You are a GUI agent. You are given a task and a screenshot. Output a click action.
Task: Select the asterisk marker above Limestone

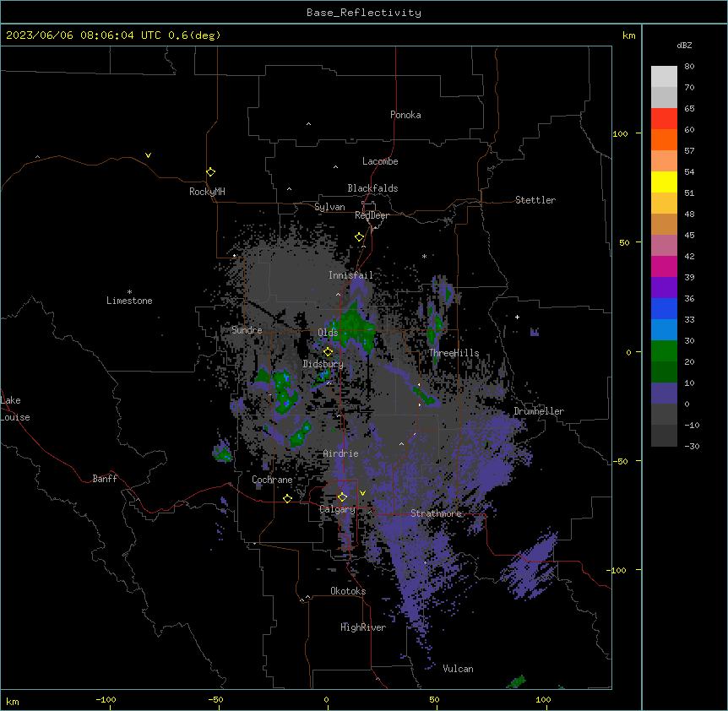(129, 291)
